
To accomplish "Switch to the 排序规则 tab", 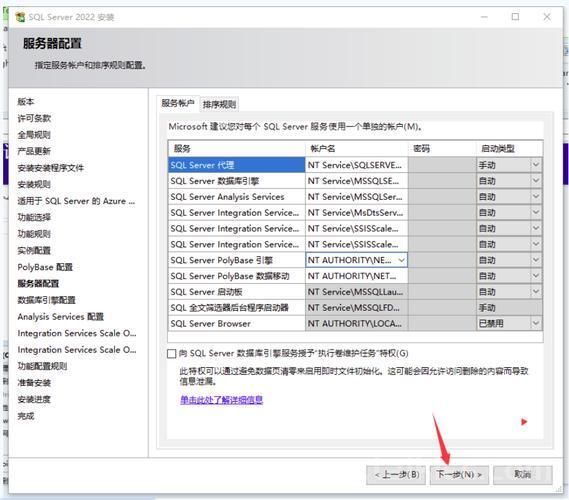I will pos(219,104).
